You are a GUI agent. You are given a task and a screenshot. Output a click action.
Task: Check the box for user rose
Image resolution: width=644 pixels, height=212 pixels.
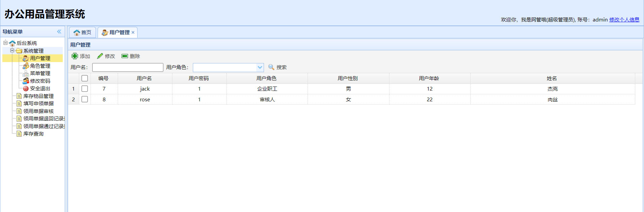(85, 99)
